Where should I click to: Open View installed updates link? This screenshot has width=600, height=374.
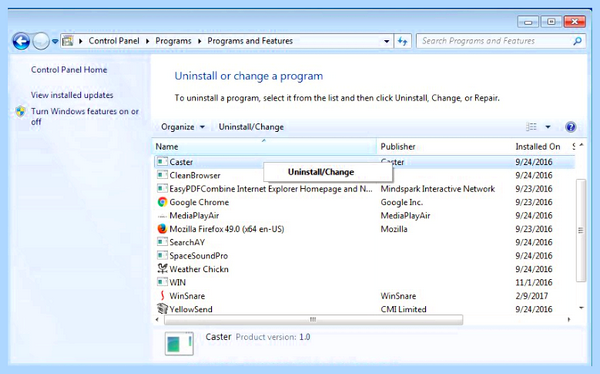coord(72,95)
